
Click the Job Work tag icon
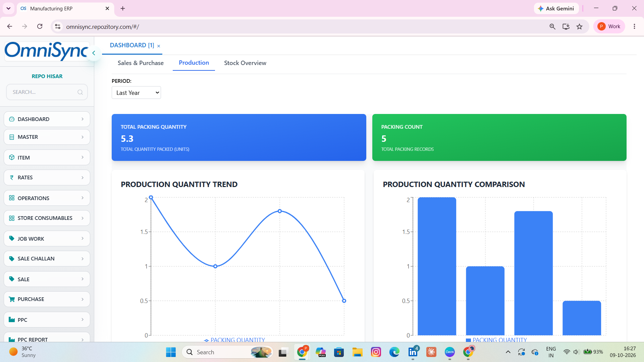tap(12, 239)
